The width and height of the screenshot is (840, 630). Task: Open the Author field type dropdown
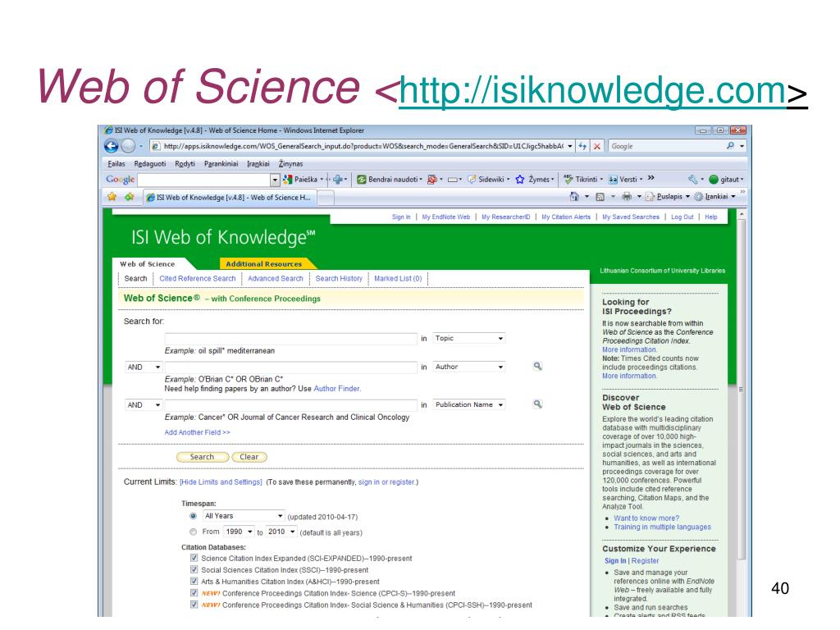coord(469,367)
